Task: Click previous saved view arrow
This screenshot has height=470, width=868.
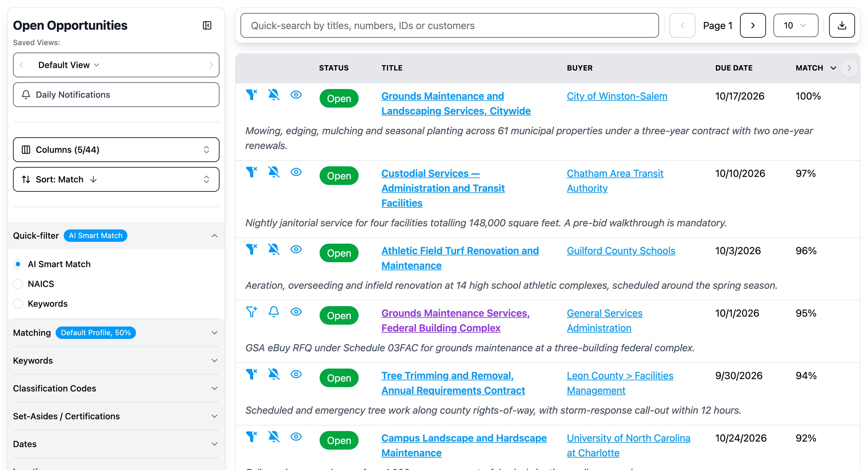Action: point(21,65)
